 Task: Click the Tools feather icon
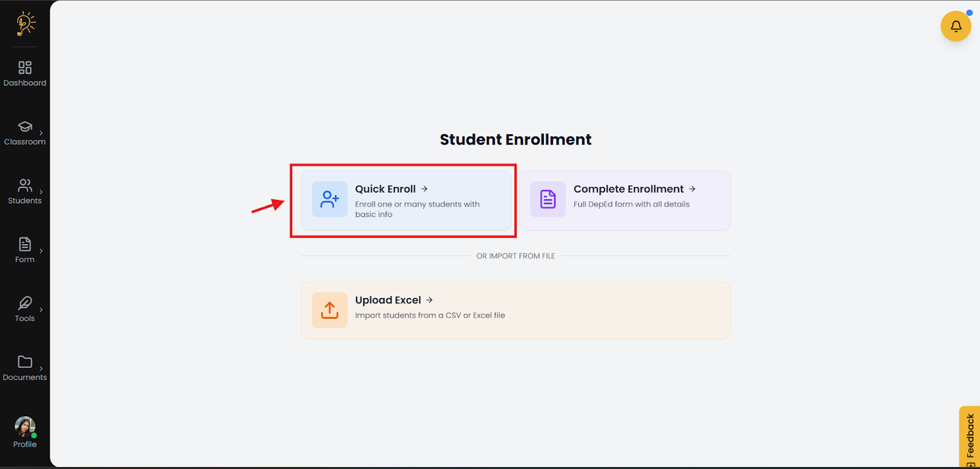(x=25, y=303)
